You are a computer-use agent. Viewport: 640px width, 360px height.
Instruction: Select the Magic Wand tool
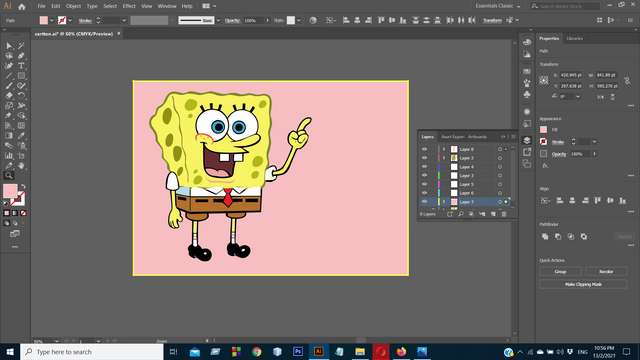tap(21, 46)
